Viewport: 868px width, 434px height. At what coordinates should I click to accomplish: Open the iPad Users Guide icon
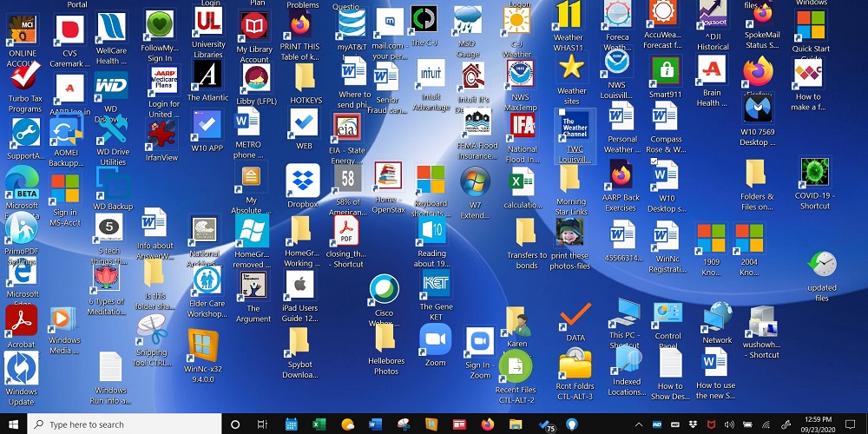pyautogui.click(x=300, y=285)
